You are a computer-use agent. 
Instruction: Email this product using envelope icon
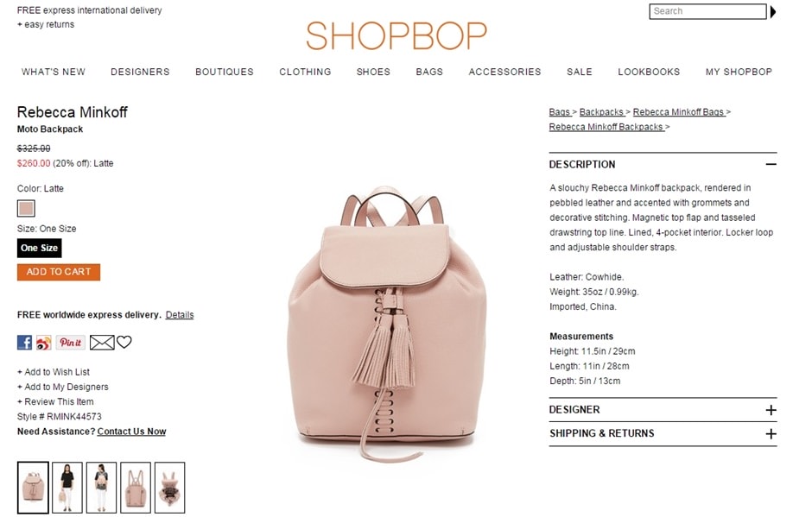click(102, 342)
